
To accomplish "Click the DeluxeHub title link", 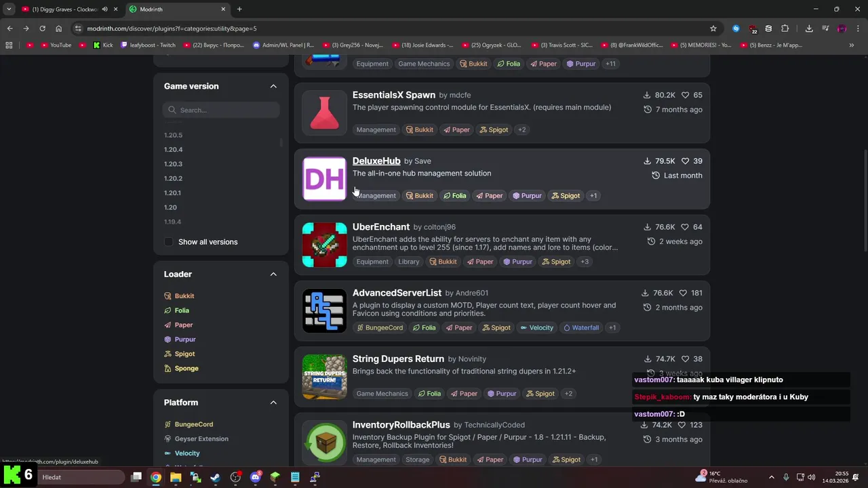I will pos(376,161).
